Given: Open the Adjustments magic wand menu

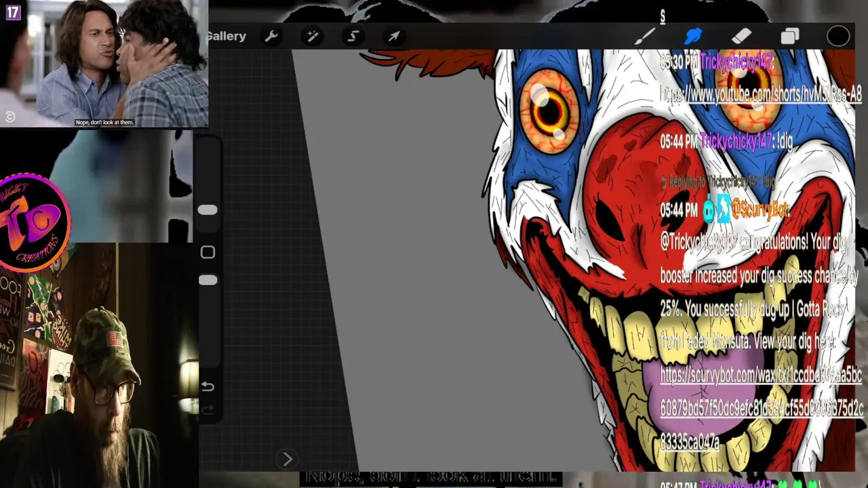Looking at the screenshot, I should (x=313, y=37).
